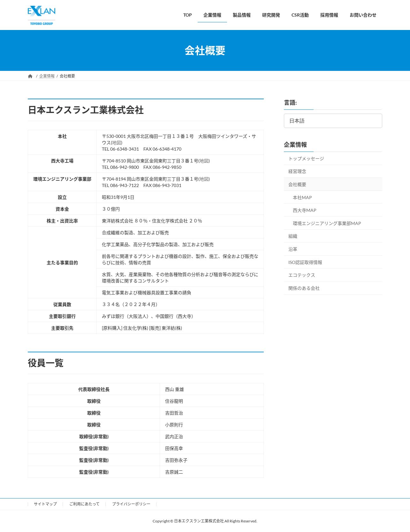
Task: Open トップメッセージ in sidebar
Action: click(x=333, y=159)
